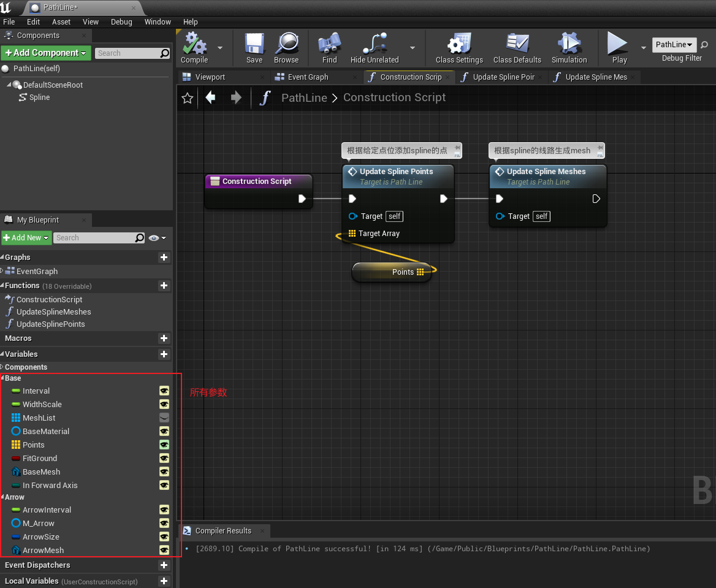716x588 pixels.
Task: Switch to the Event Graph tab
Action: [x=315, y=77]
